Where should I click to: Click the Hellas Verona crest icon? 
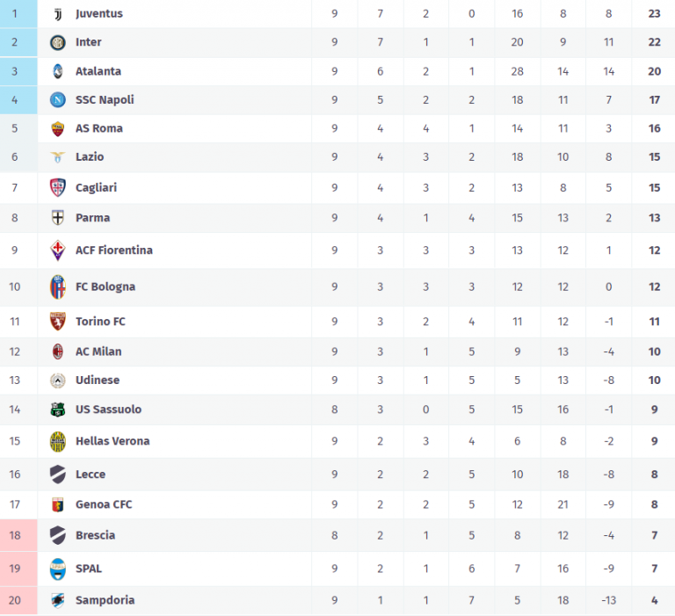(x=58, y=441)
